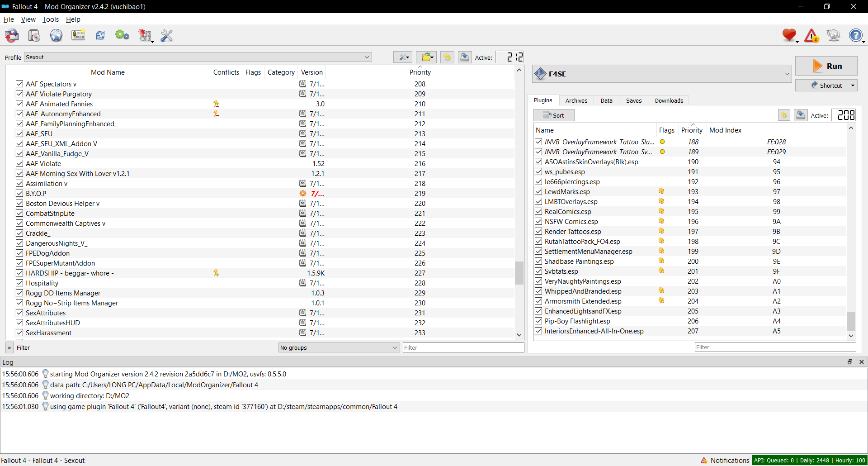Toggle the Hospitality mod checkbox
Viewport: 868px width, 466px height.
pos(19,283)
